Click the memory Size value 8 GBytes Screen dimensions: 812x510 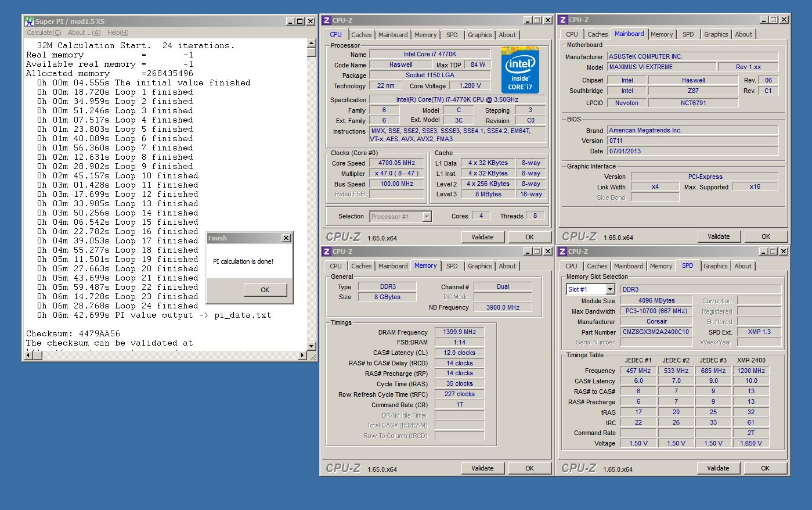pos(387,297)
